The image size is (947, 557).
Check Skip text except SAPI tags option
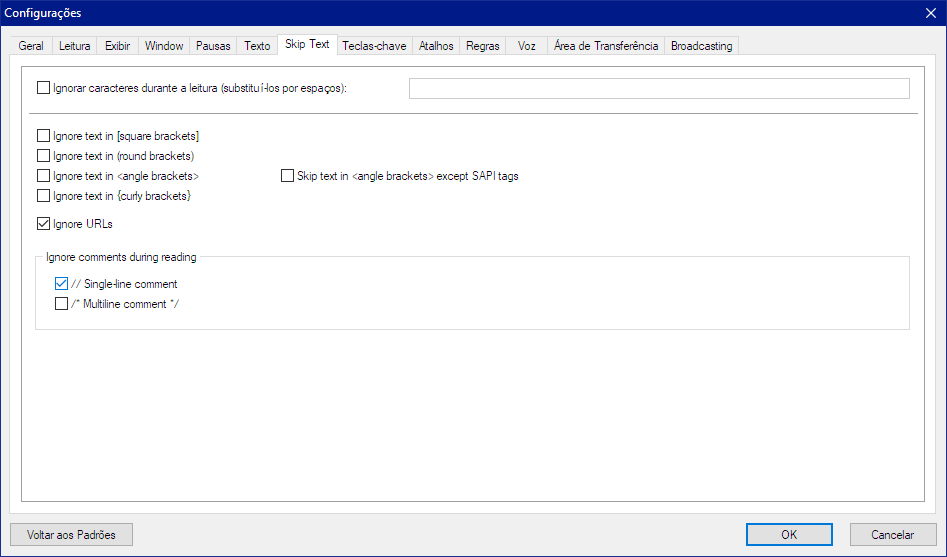[287, 176]
